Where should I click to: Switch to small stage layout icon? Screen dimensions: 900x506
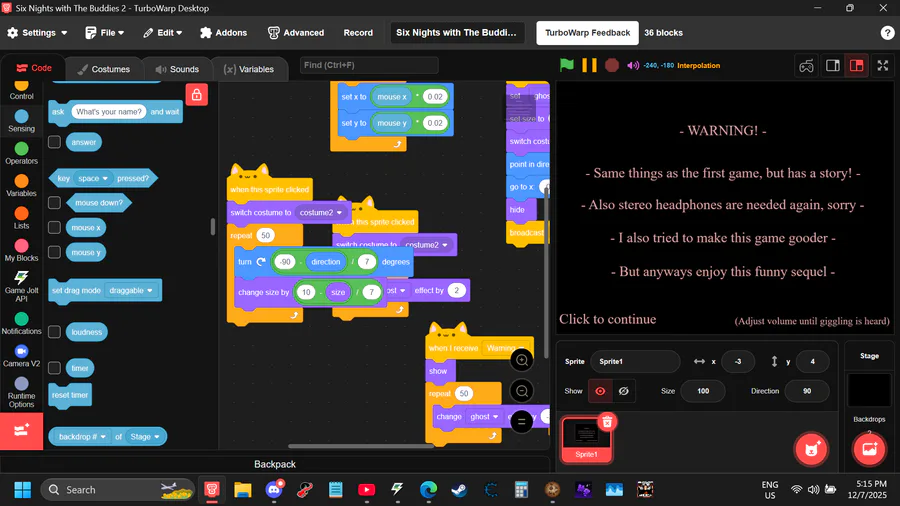[833, 65]
